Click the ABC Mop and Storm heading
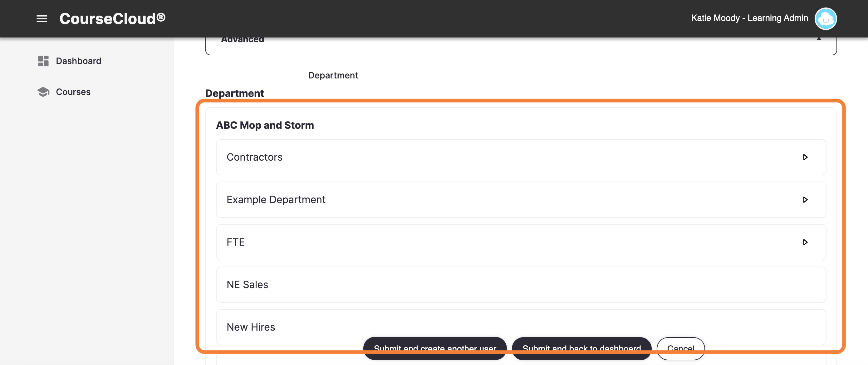Screen dimensions: 868x365 tap(265, 125)
